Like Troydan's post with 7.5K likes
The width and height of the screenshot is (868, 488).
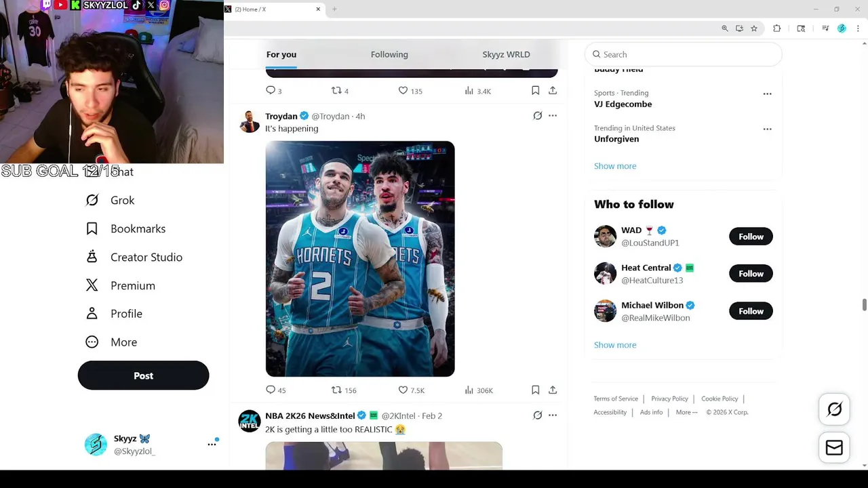point(411,390)
